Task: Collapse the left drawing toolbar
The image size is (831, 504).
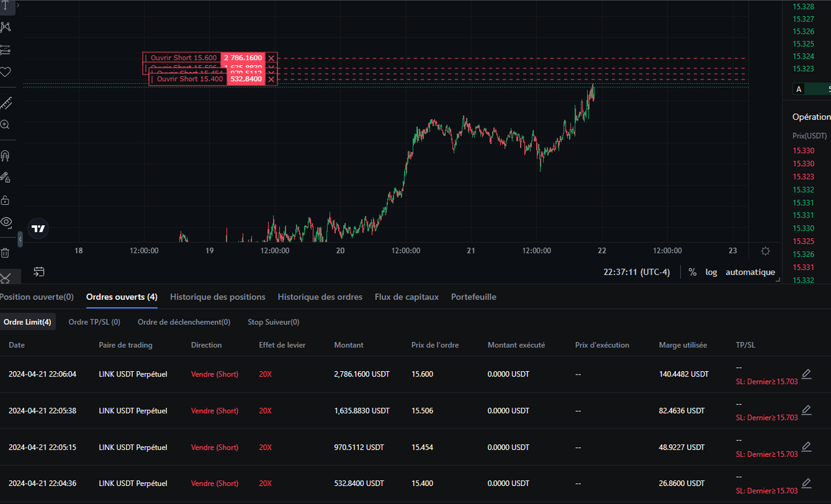Action: click(x=20, y=239)
